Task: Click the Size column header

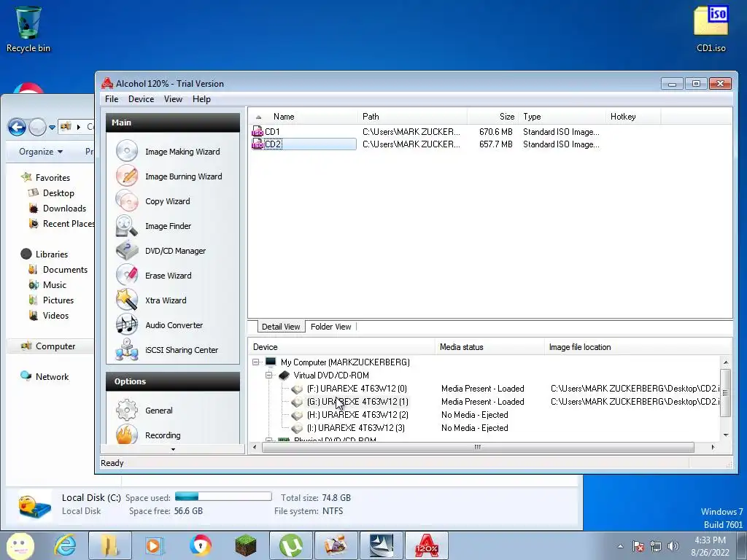Action: coord(492,117)
